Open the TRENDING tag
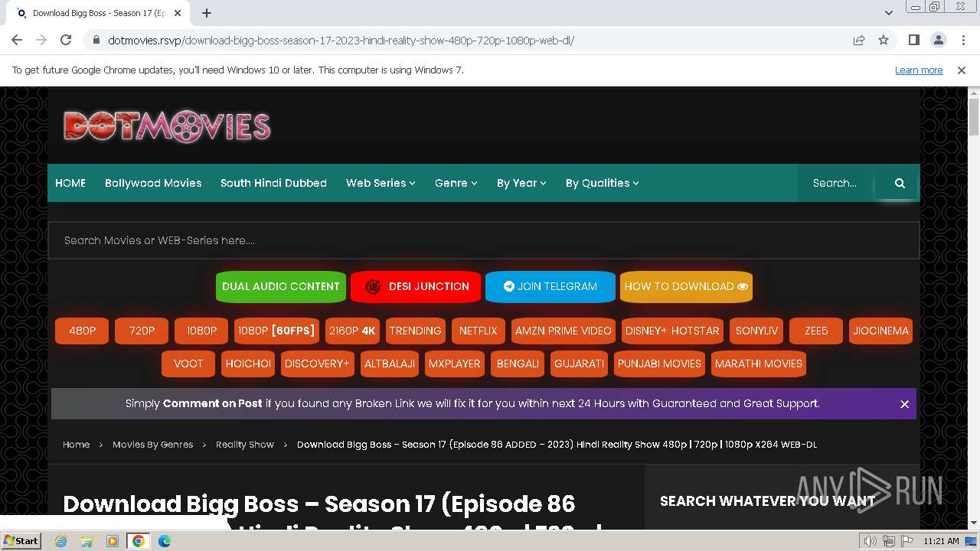The image size is (980, 551). pyautogui.click(x=415, y=331)
